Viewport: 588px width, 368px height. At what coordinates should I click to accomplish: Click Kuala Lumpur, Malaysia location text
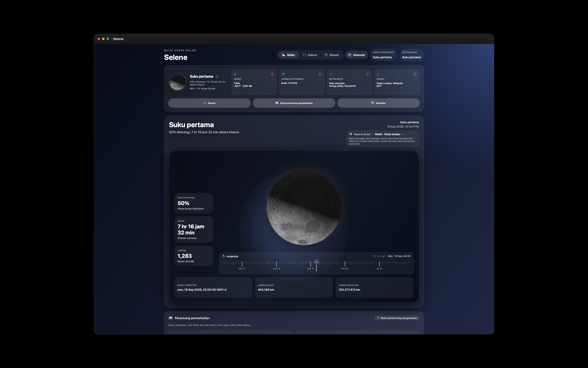point(390,83)
